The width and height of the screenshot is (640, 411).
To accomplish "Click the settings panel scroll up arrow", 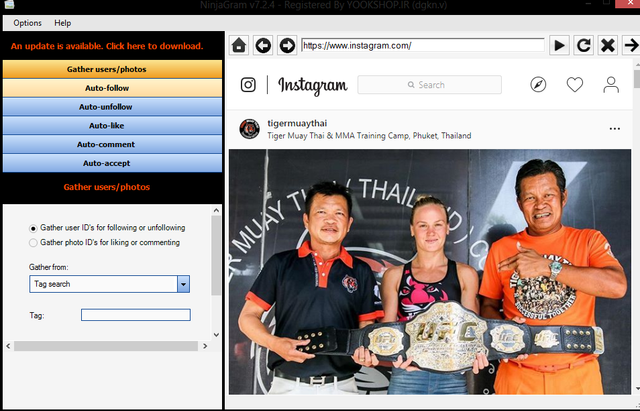I will click(216, 211).
